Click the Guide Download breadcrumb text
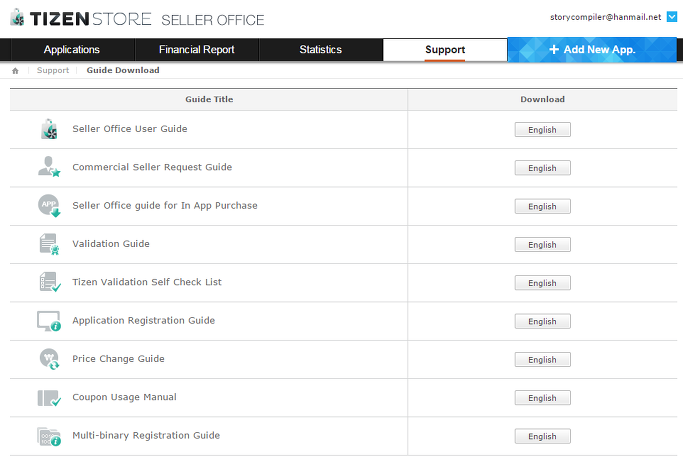Image resolution: width=683 pixels, height=457 pixels. pos(123,71)
